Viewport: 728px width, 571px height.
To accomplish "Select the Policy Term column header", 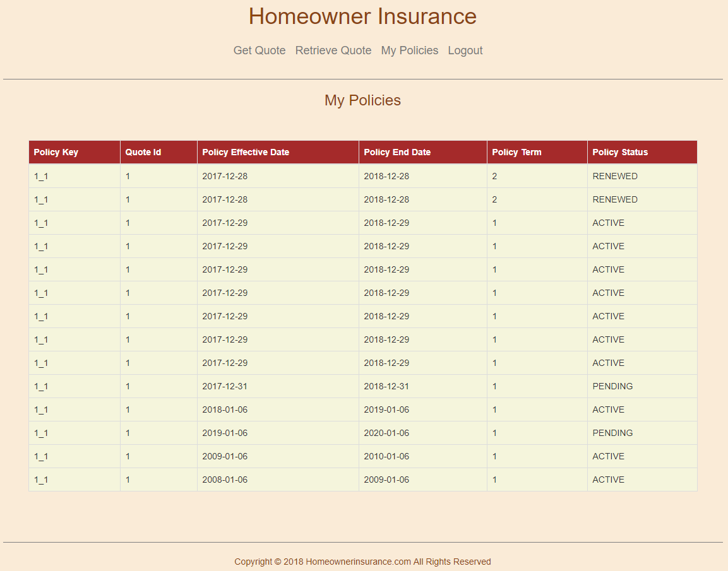I will click(x=516, y=152).
